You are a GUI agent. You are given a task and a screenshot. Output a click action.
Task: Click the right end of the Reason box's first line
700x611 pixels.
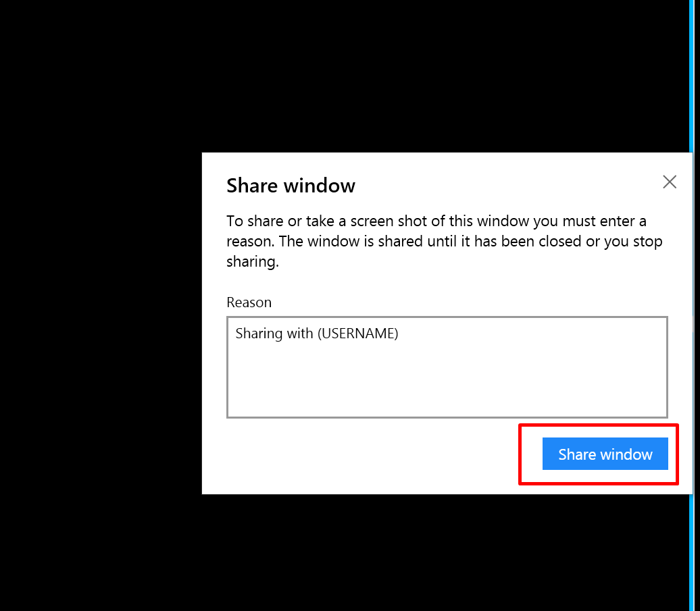click(x=649, y=334)
